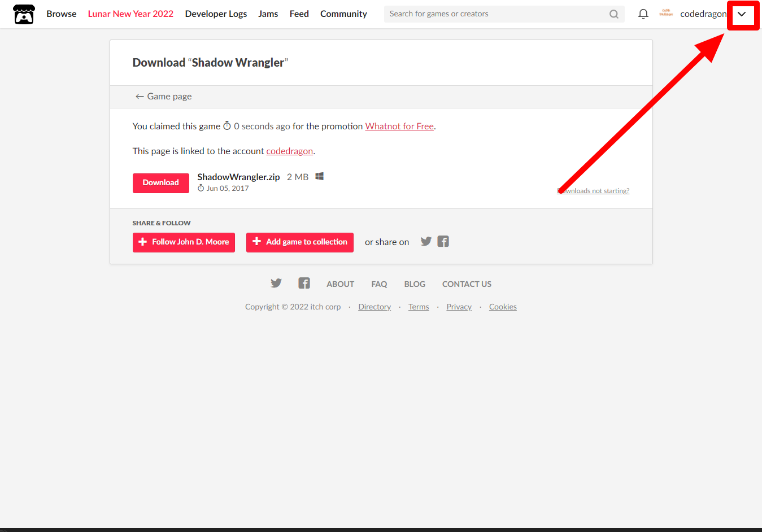
Task: Click the itch.io logo icon
Action: (24, 14)
